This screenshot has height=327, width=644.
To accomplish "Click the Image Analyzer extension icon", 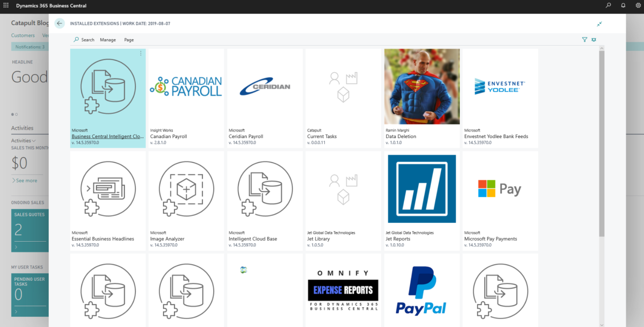I will 186,189.
